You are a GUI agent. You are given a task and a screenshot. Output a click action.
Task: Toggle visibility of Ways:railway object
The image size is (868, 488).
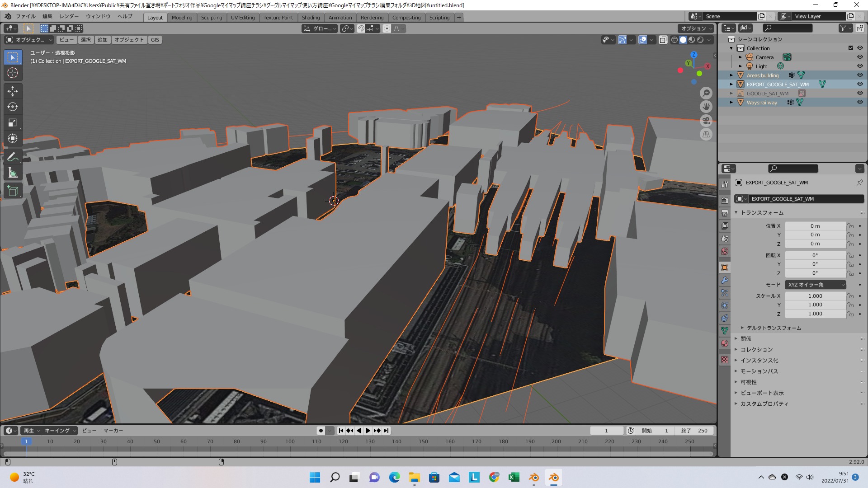860,102
